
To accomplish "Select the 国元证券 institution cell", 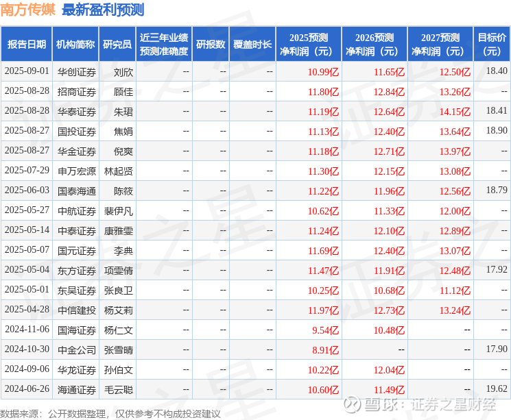I will pos(77,251).
